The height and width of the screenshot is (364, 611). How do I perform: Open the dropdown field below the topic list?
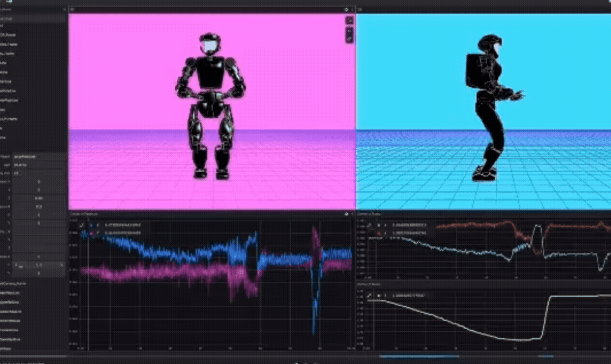39,157
